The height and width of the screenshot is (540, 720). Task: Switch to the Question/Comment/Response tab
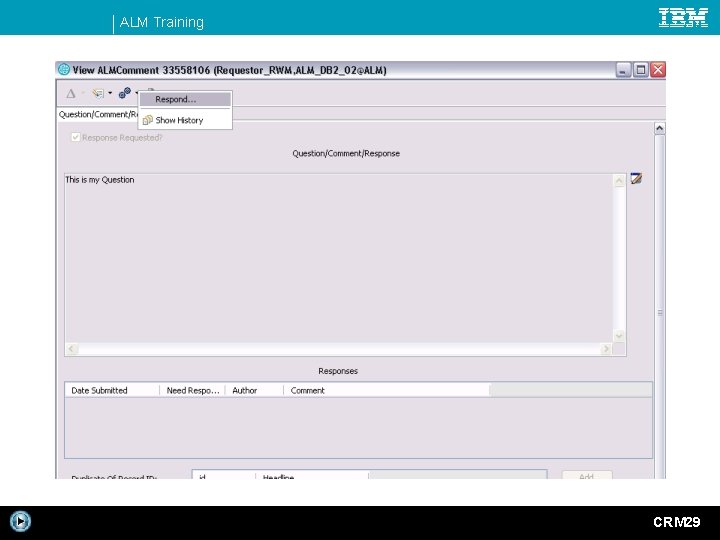click(98, 114)
